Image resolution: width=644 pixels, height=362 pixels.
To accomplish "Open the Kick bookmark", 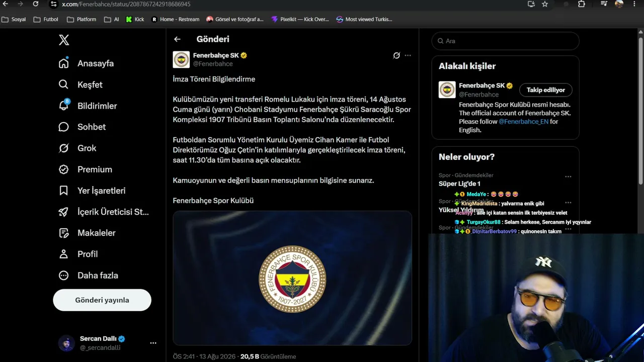I will tap(135, 19).
